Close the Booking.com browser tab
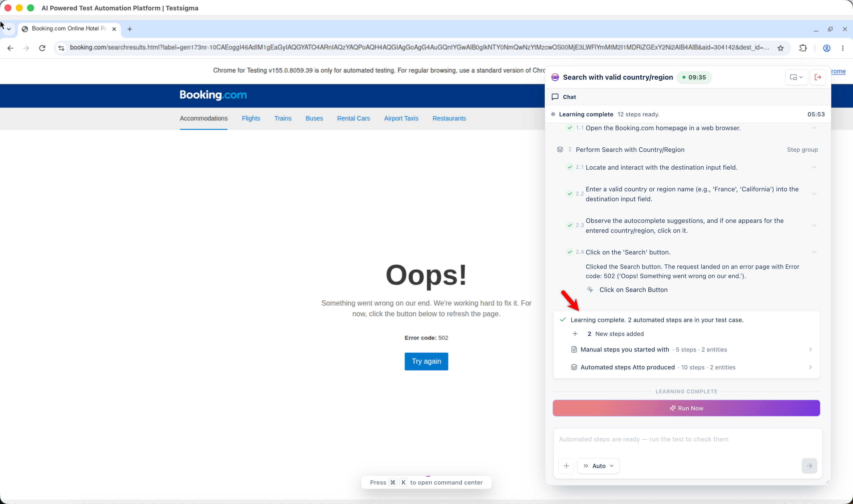The height and width of the screenshot is (504, 853). click(x=114, y=29)
